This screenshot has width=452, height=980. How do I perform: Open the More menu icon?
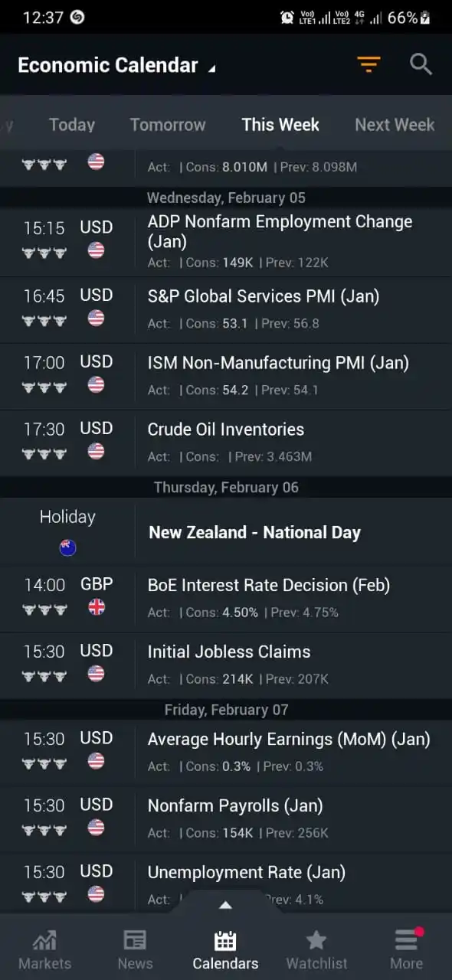[x=406, y=939]
